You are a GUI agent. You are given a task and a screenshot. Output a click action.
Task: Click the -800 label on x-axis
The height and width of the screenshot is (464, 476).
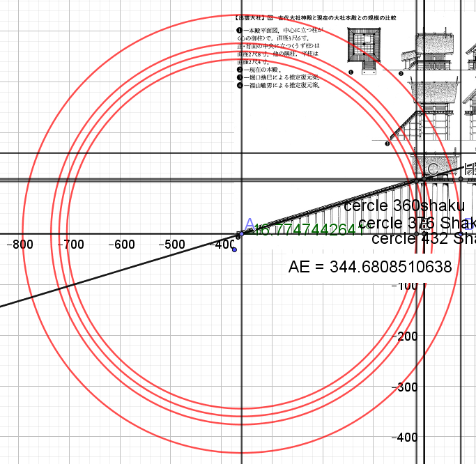pos(19,245)
